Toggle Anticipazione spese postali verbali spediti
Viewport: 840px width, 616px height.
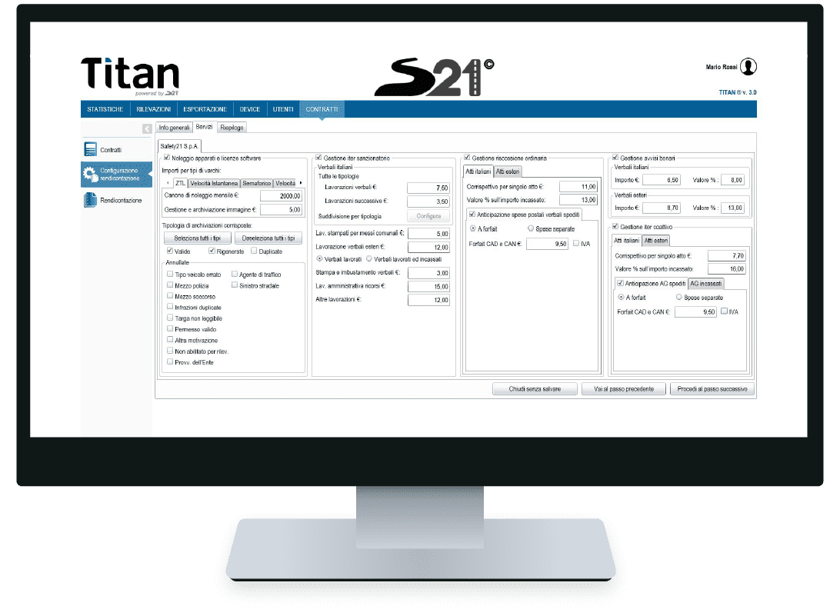click(x=472, y=215)
